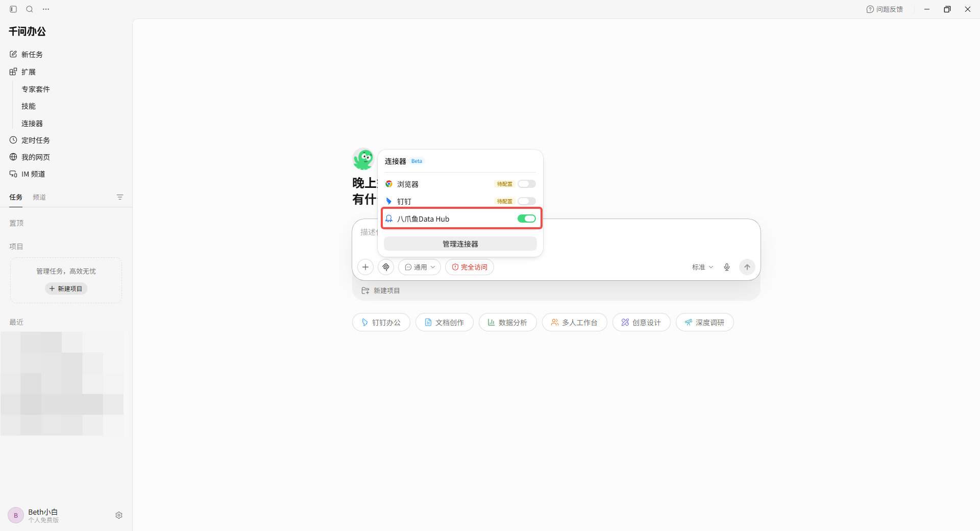980x531 pixels.
Task: Click the + 新建项目 sidebar button
Action: coord(66,288)
